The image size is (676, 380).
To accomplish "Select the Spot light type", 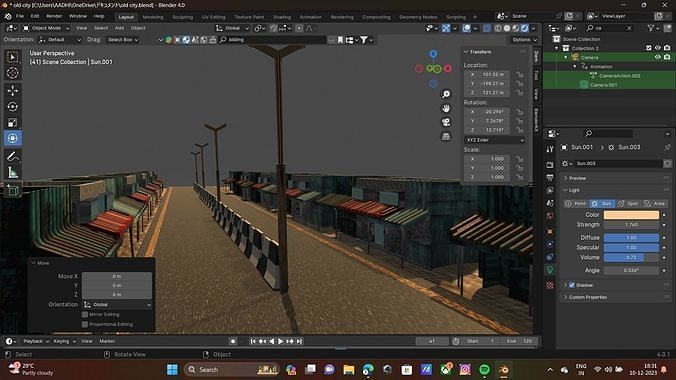I will [x=629, y=203].
